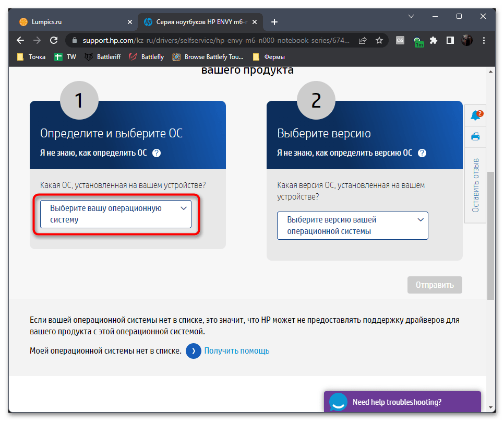Click the 'Выберите версию' heading

324,133
